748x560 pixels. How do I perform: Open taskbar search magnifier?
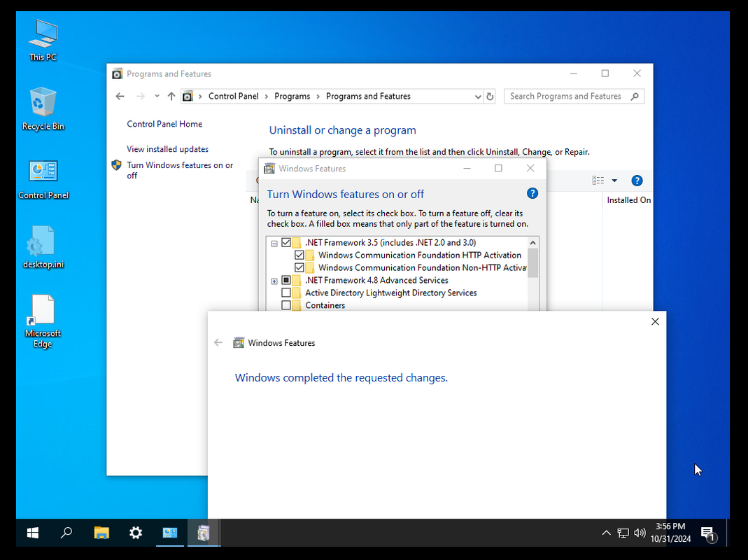66,533
